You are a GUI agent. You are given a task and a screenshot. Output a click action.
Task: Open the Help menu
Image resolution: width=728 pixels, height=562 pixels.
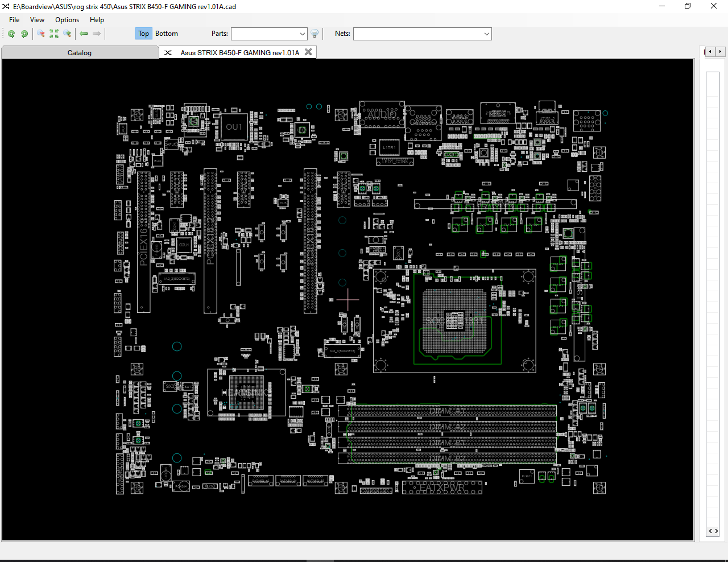pos(97,20)
